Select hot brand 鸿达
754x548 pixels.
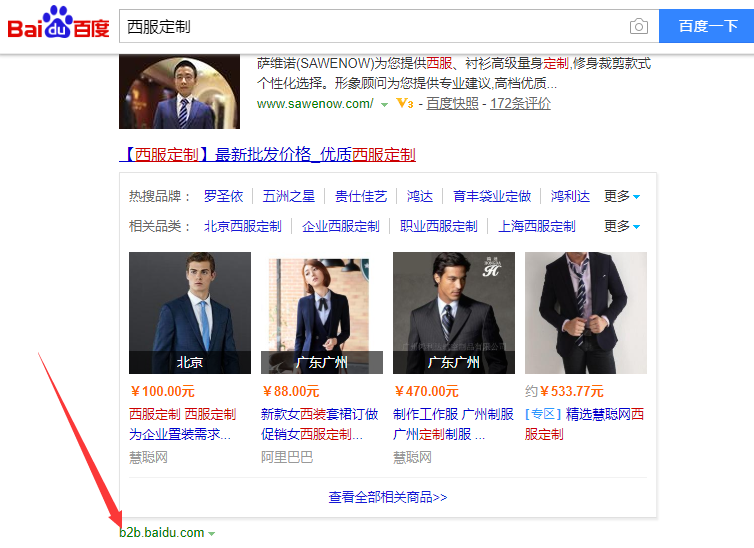(420, 196)
